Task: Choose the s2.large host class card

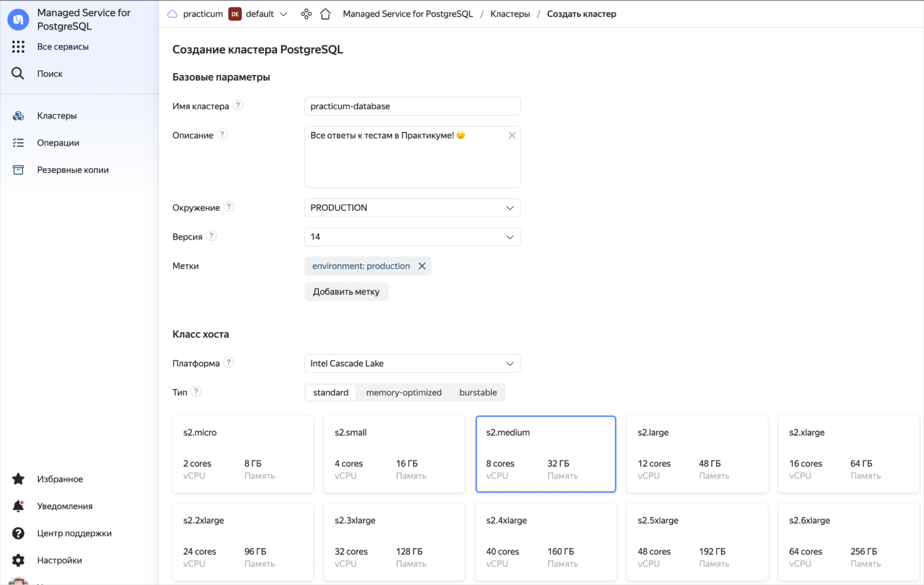Action: [698, 454]
